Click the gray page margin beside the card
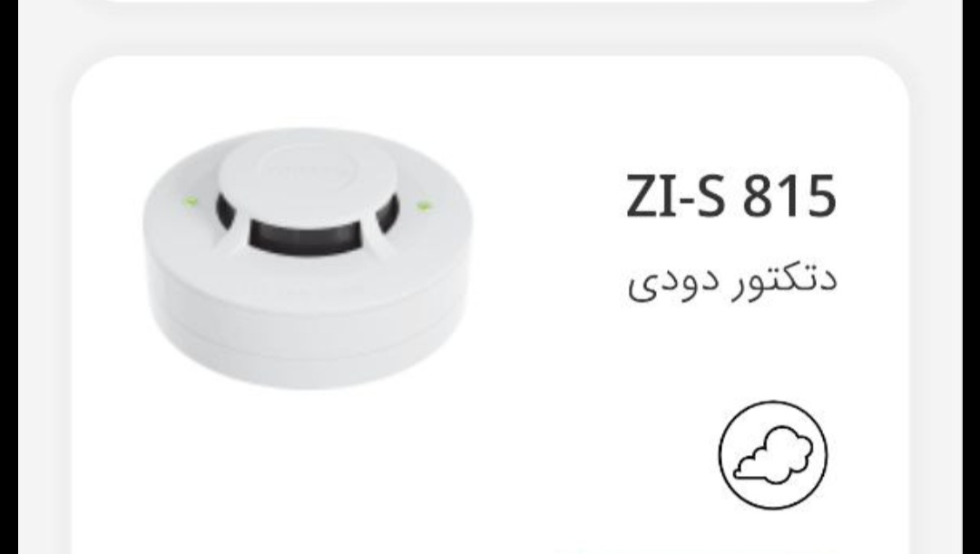 click(45, 300)
